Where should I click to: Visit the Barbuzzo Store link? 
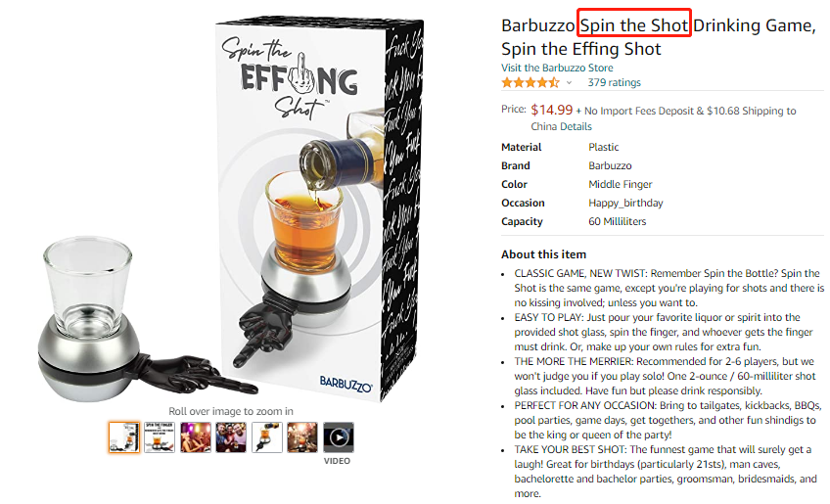point(557,68)
